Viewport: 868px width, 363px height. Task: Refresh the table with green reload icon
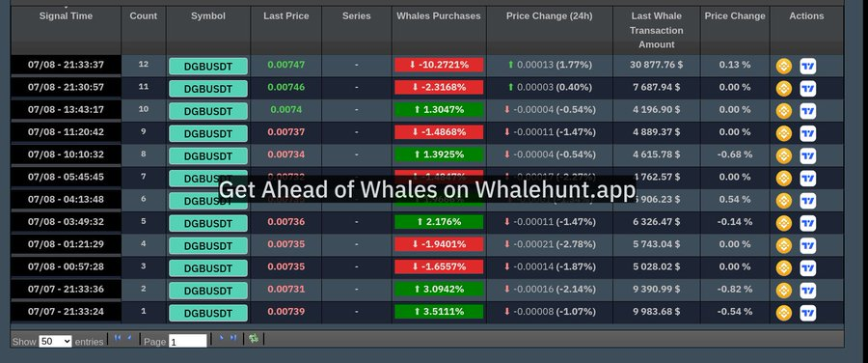click(254, 338)
